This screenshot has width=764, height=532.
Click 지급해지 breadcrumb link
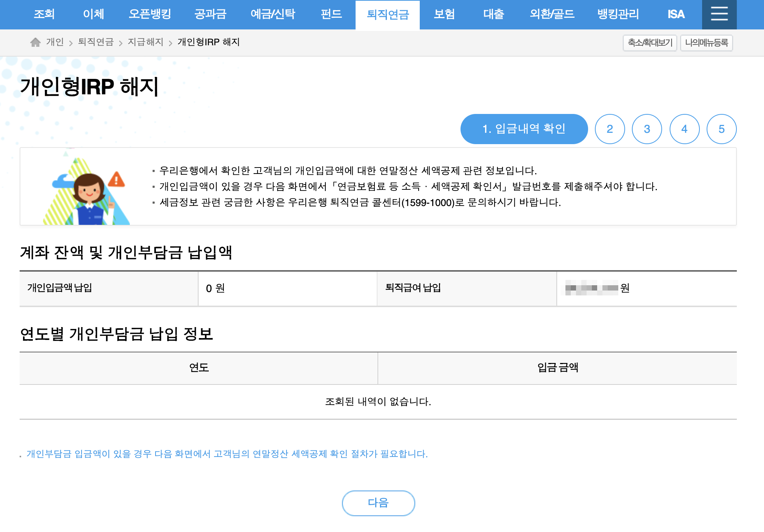pos(145,42)
